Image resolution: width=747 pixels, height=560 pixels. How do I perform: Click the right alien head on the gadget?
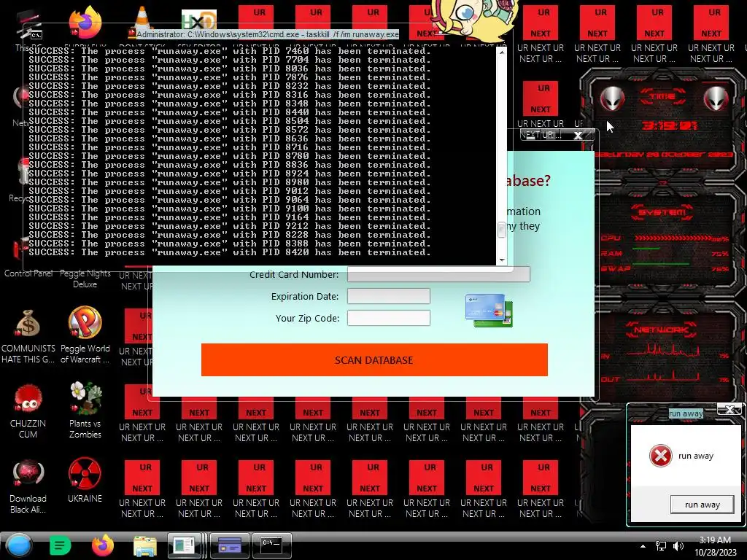[x=716, y=98]
